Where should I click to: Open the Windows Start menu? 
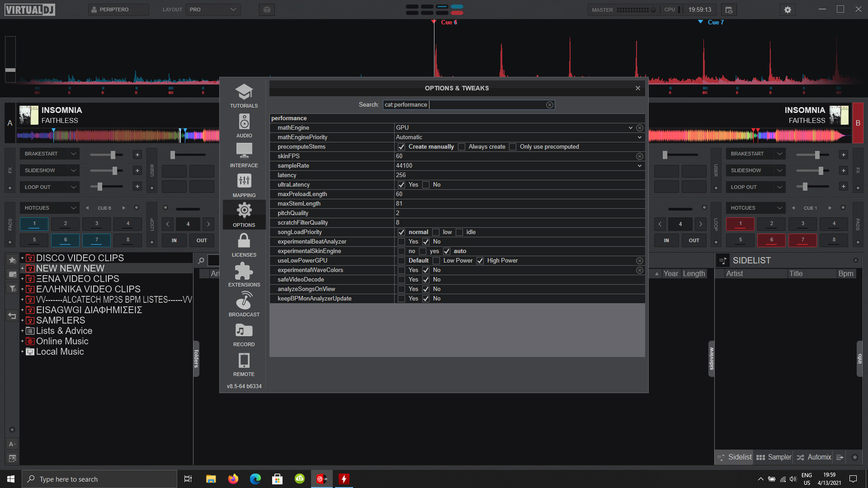pos(11,479)
